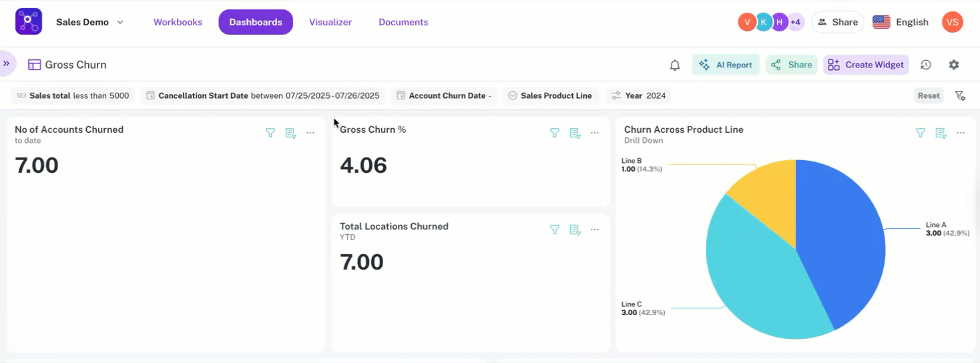
Task: Click the Year 2024 filter chip
Action: pyautogui.click(x=638, y=95)
